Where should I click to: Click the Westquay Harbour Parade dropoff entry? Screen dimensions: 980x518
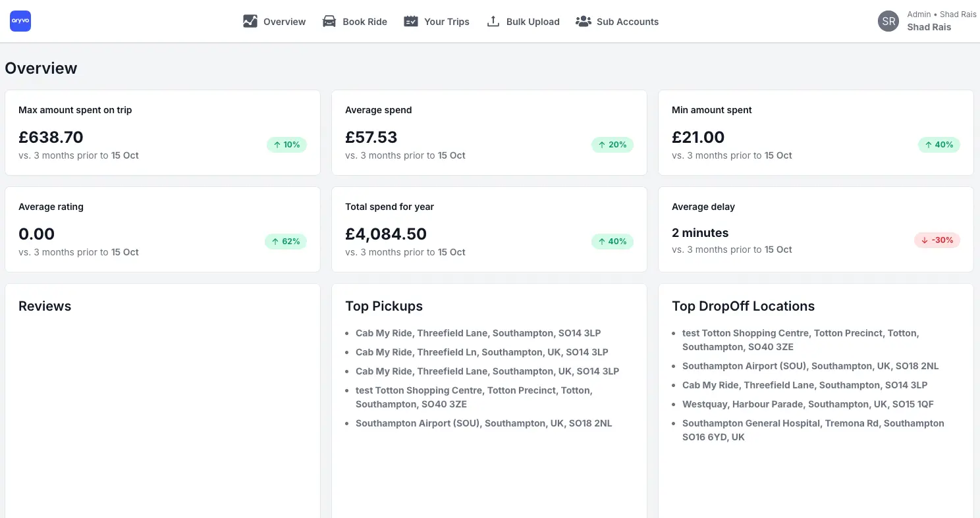coord(808,404)
